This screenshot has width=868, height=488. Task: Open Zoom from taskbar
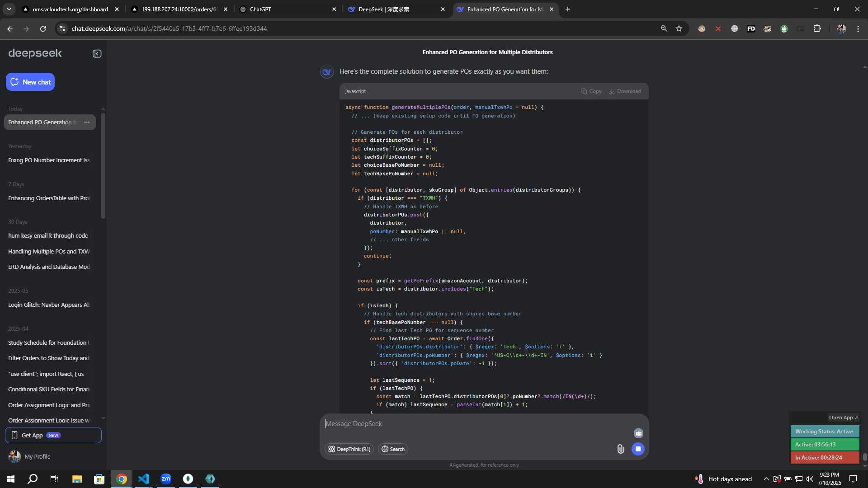coord(166,479)
